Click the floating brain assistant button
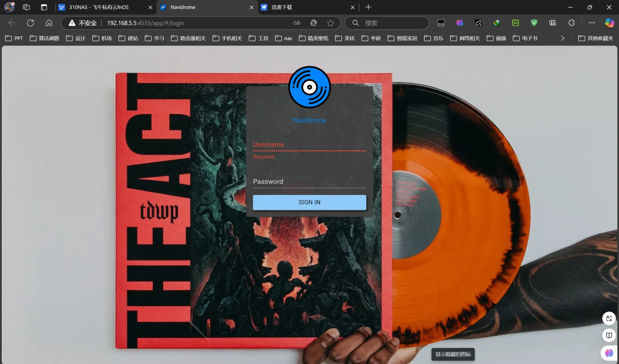The height and width of the screenshot is (364, 619). (609, 353)
